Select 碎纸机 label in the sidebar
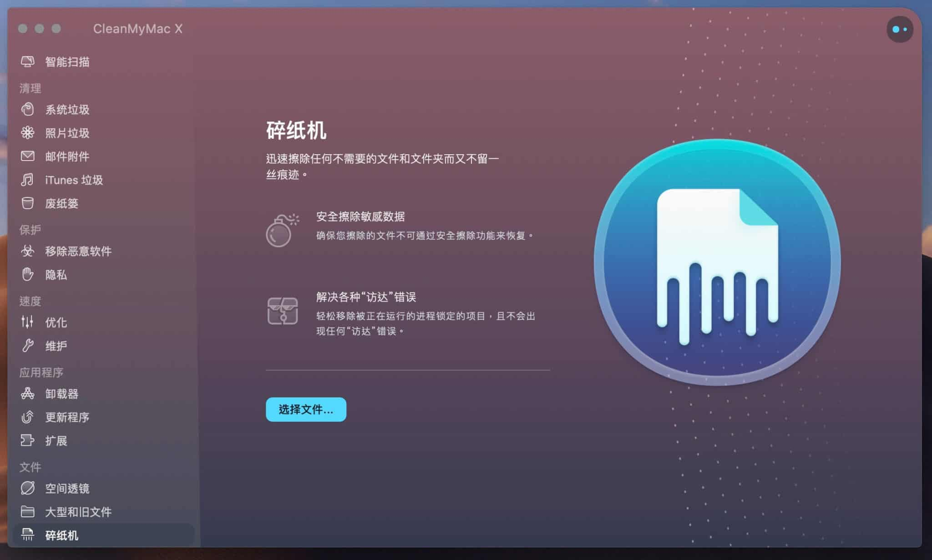This screenshot has height=560, width=932. pyautogui.click(x=62, y=535)
